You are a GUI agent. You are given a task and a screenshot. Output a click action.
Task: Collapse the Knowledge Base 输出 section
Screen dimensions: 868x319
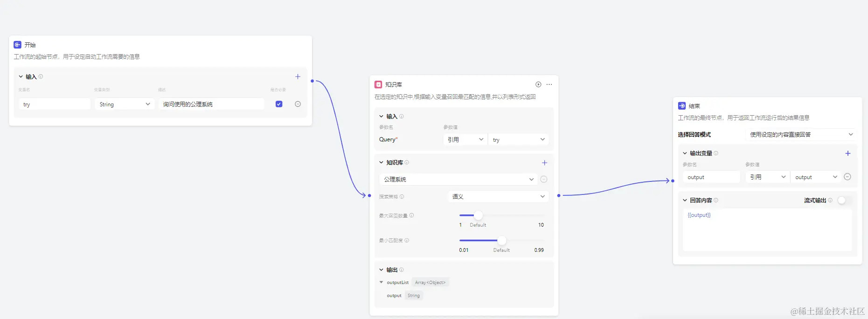pyautogui.click(x=381, y=270)
